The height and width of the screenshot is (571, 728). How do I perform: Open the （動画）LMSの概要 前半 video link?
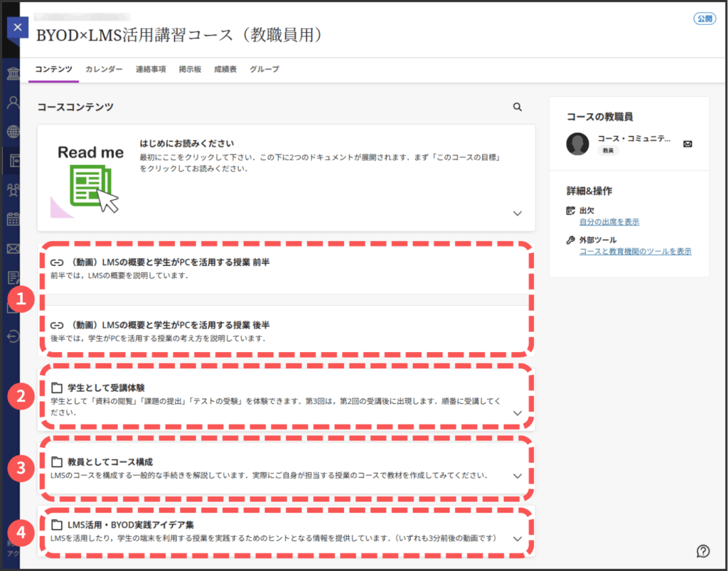[170, 262]
